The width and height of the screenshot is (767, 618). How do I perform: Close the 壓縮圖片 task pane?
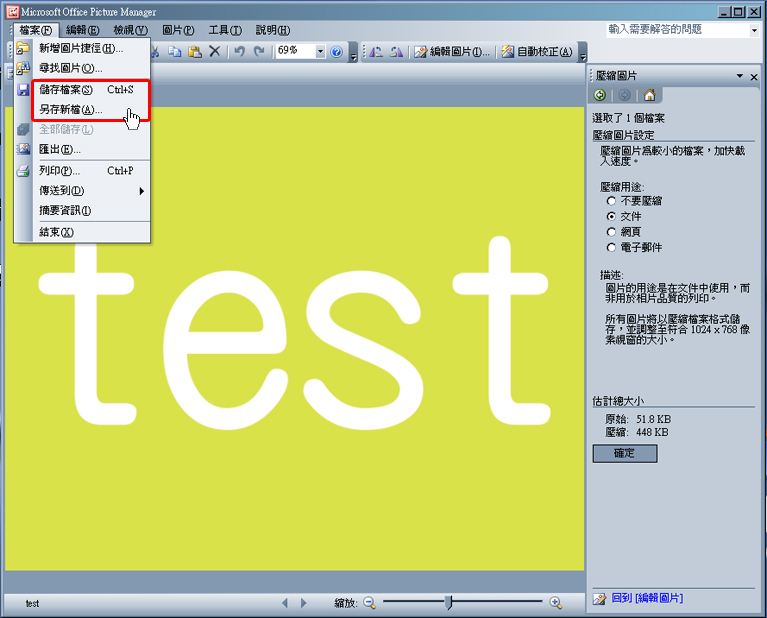pos(754,77)
